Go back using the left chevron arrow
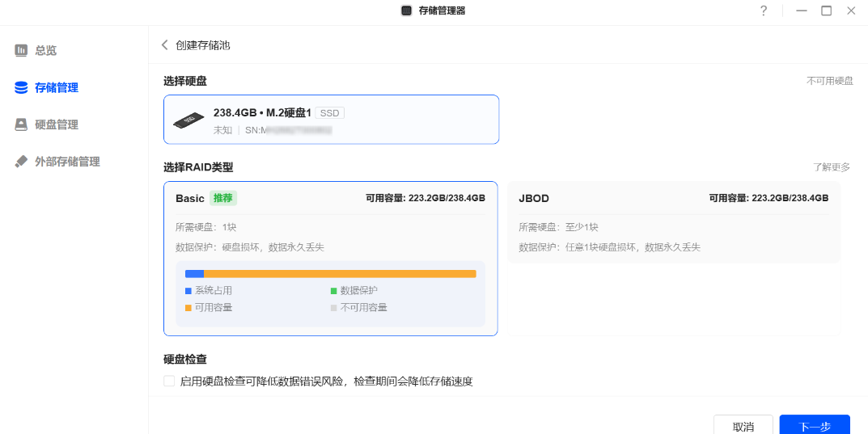This screenshot has width=868, height=434. [x=165, y=45]
